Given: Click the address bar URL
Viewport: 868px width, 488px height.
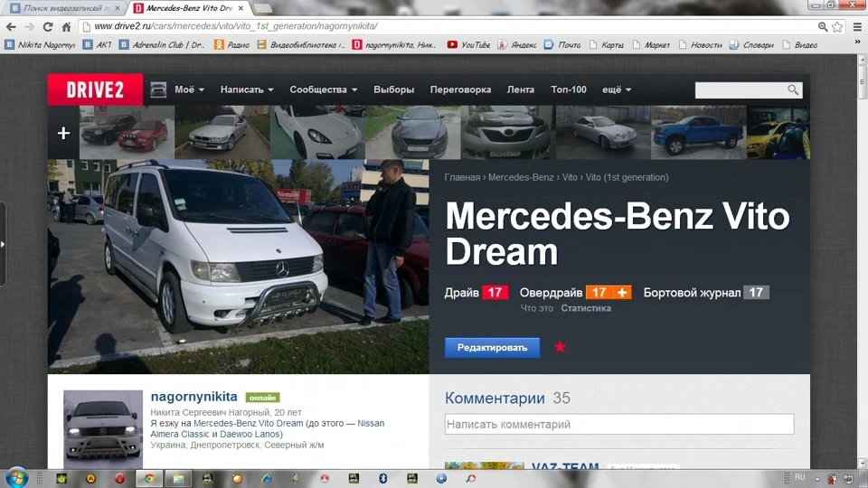Looking at the screenshot, I should pyautogui.click(x=236, y=26).
